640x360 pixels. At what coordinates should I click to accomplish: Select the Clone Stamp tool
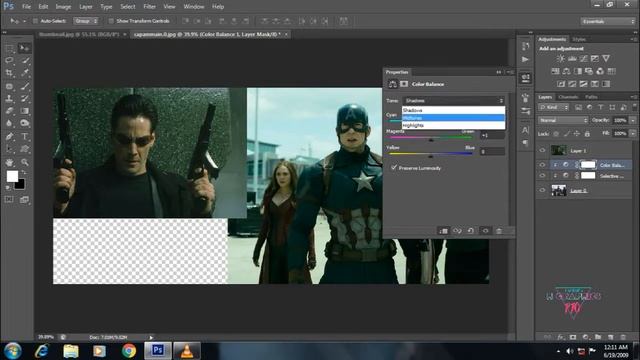tap(9, 98)
